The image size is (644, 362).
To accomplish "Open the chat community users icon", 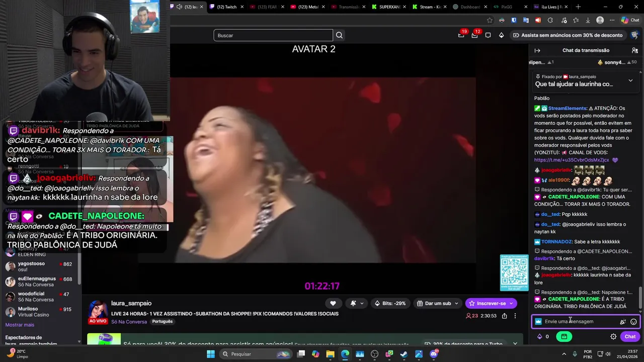I will tap(635, 50).
